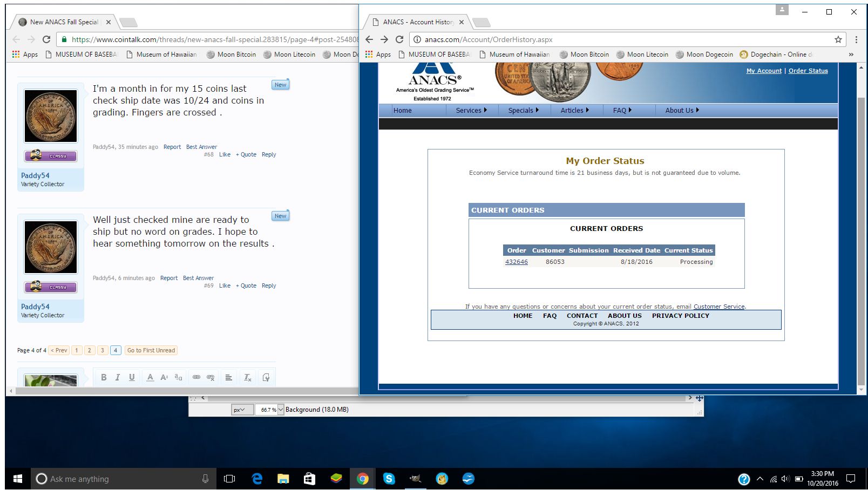Report the post from 35 minutes ago
This screenshot has width=868, height=490.
click(172, 147)
